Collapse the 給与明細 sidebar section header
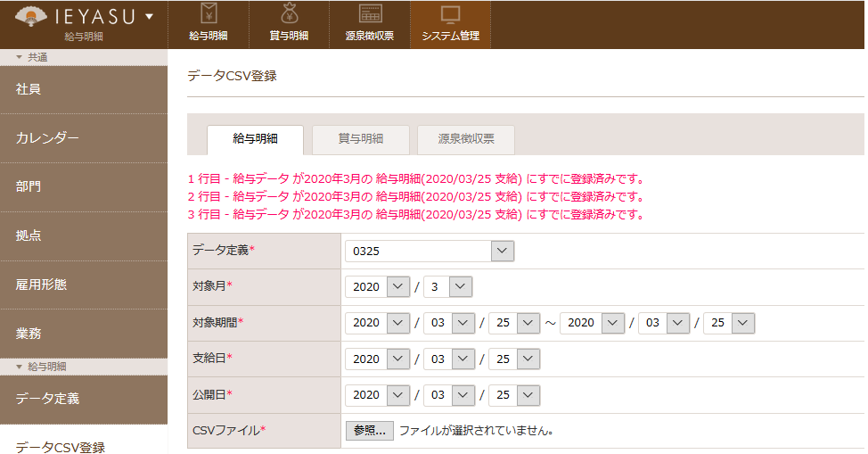868x454 pixels. point(20,367)
